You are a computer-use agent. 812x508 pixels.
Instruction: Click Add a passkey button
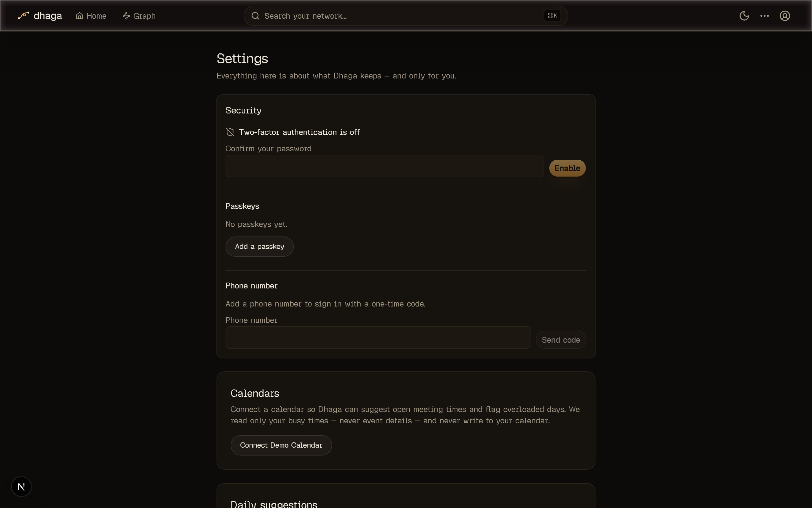(259, 247)
